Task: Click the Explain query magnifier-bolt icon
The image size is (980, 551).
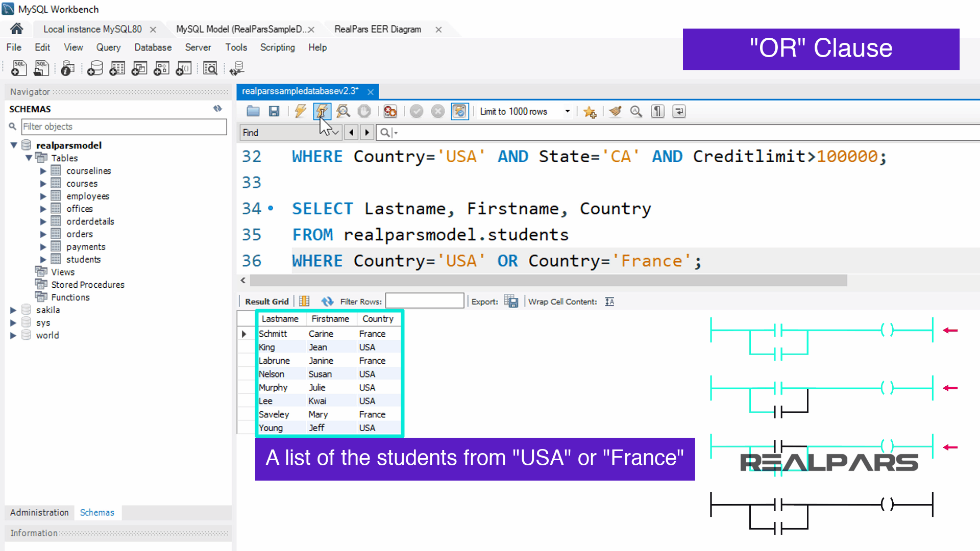Action: [343, 111]
